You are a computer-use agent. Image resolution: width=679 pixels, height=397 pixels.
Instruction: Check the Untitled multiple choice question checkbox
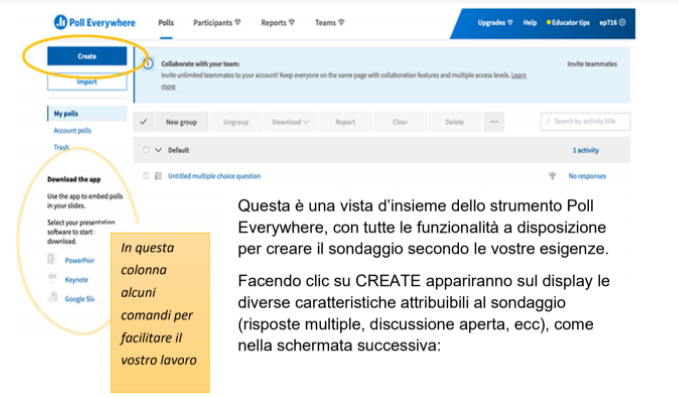tap(146, 176)
